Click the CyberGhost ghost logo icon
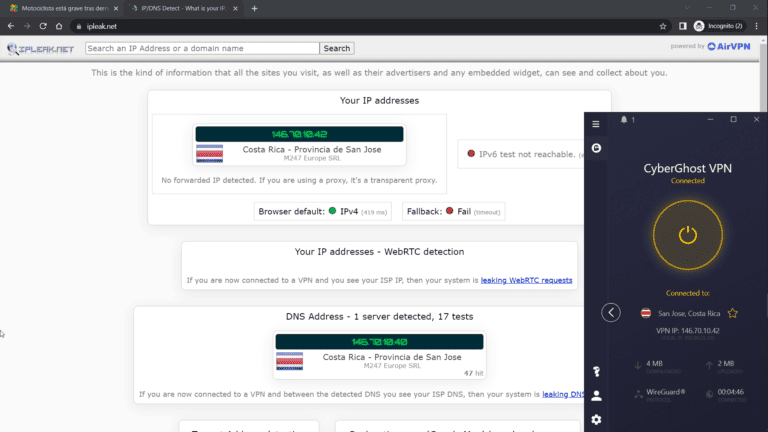The height and width of the screenshot is (432, 768). tap(596, 148)
